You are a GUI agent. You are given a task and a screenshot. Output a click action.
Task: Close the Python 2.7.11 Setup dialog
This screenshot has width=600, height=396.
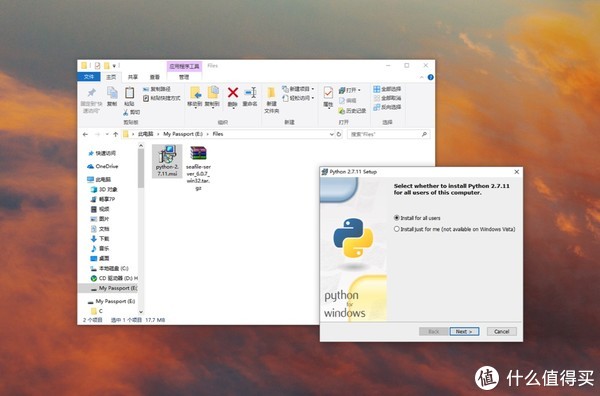[x=517, y=172]
